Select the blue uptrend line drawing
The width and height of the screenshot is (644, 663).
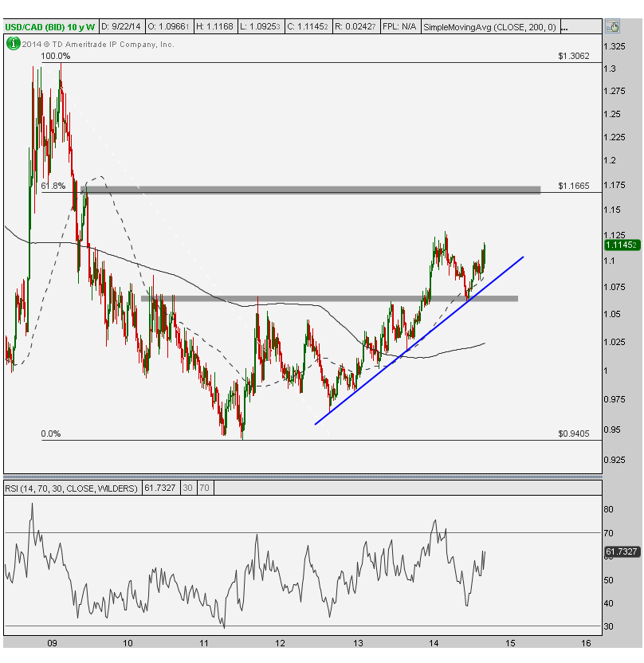point(419,340)
